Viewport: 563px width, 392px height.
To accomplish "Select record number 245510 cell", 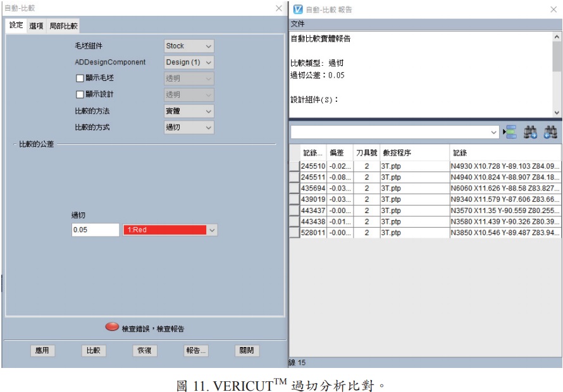I will (x=313, y=166).
